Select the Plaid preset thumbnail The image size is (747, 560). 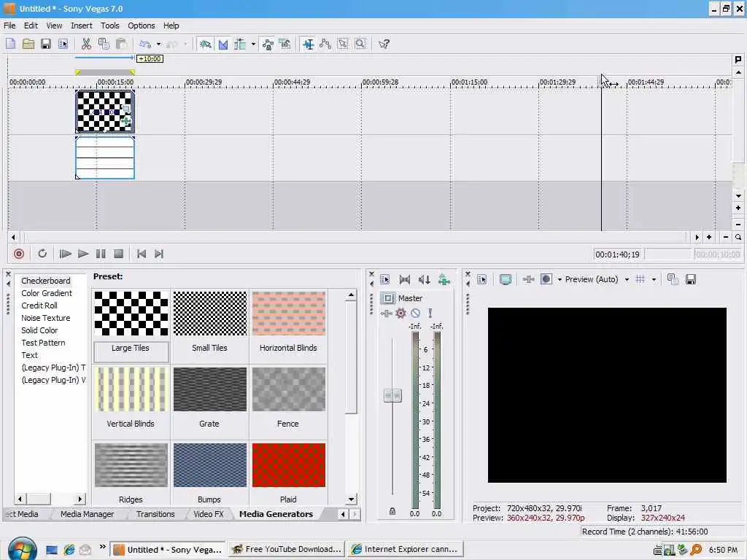tap(289, 464)
